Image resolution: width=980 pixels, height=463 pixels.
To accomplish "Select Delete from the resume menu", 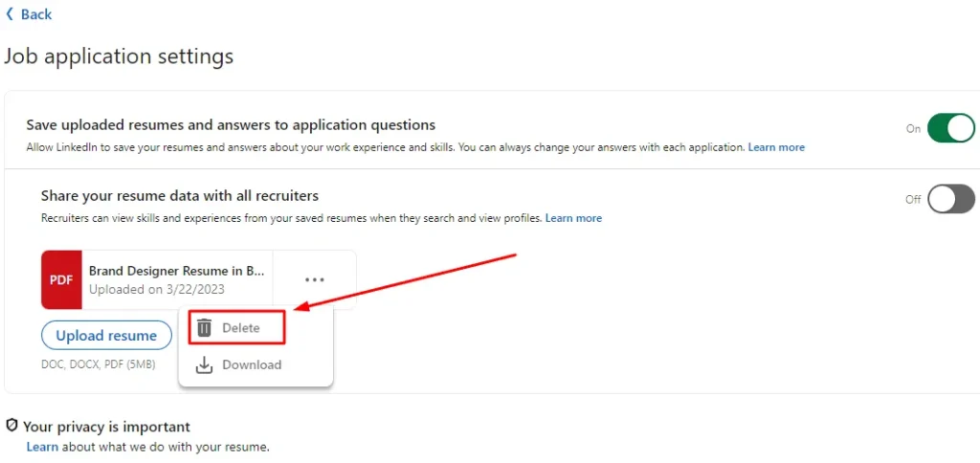I will (240, 328).
